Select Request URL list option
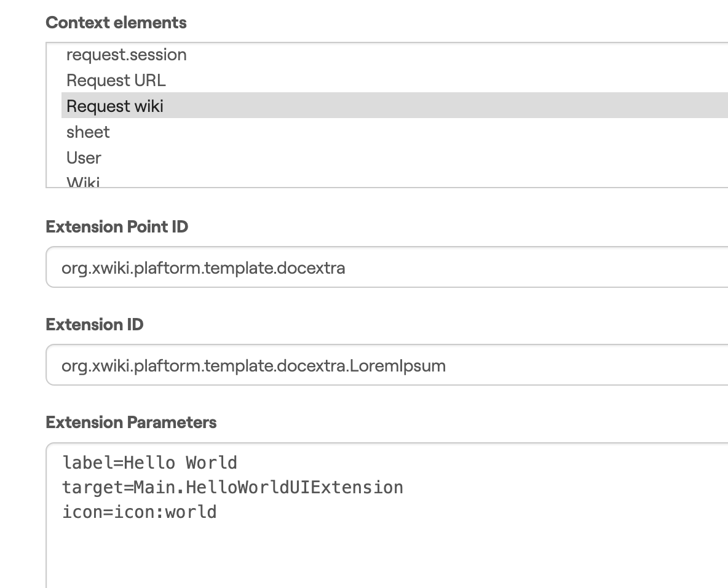 pos(116,81)
